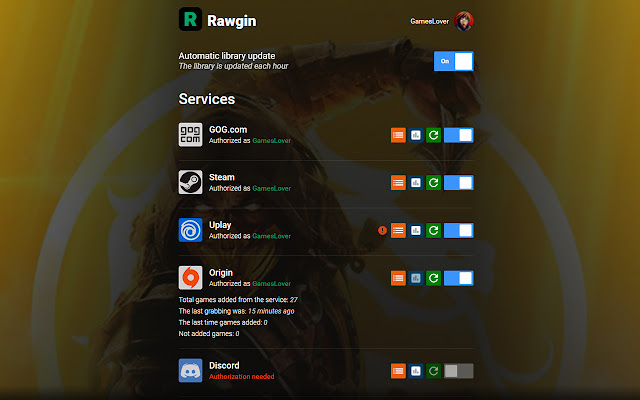Screen dimensions: 640x400
Task: Click "The last time games added: 0"
Action: 223,322
